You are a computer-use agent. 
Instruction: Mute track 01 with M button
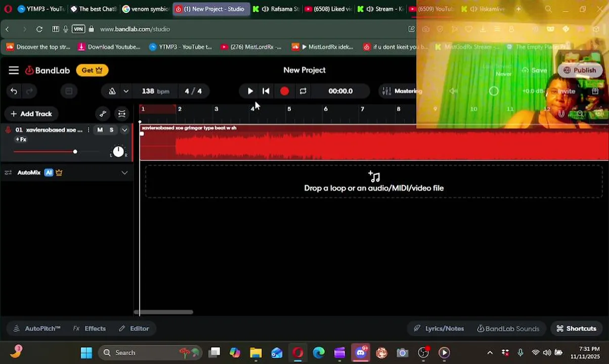point(100,130)
